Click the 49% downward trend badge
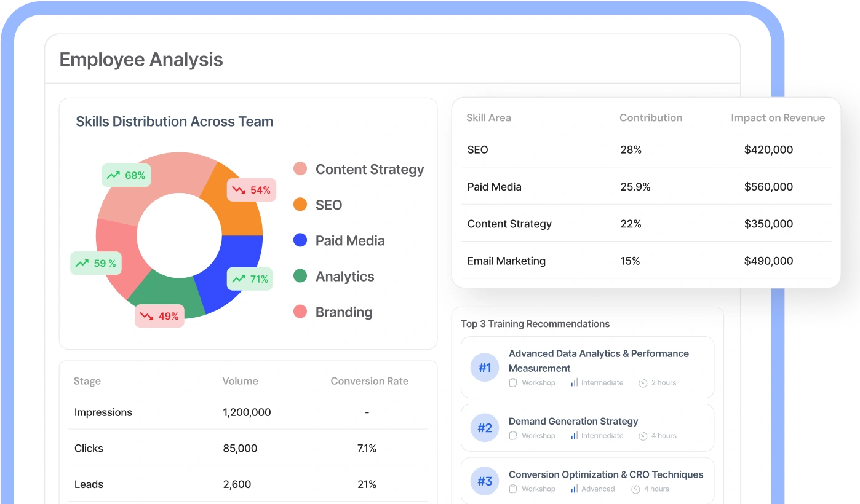The height and width of the screenshot is (504, 860). [x=159, y=316]
